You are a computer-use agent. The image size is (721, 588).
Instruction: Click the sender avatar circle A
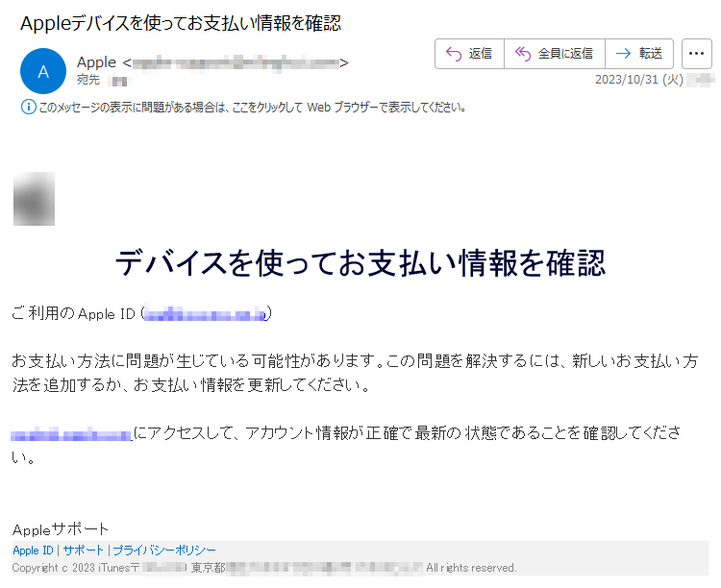click(43, 71)
